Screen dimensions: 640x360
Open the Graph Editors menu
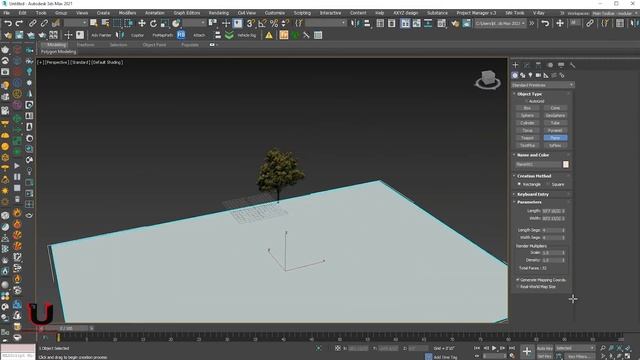point(187,13)
